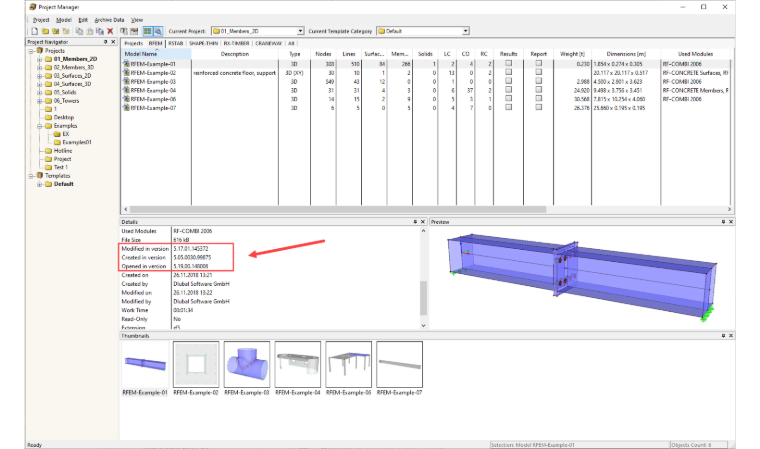Expand the 06_Towers folder node
Screen dimensions: 760x449
[40, 101]
